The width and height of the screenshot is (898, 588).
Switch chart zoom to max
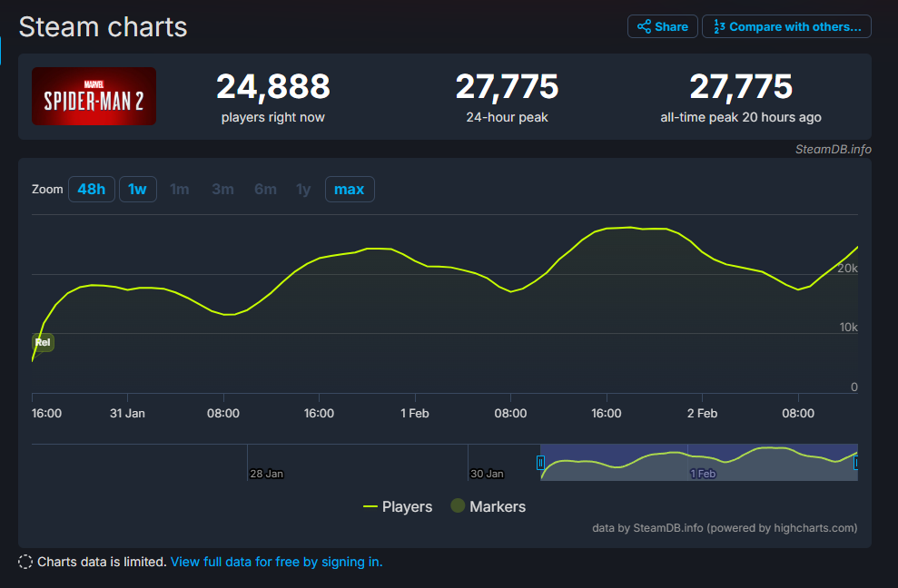pos(350,189)
